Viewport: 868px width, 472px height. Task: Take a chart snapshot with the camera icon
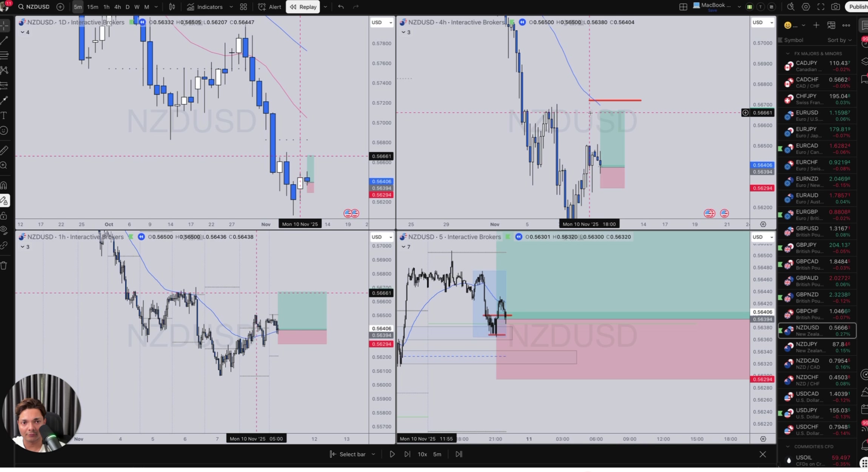tap(836, 7)
